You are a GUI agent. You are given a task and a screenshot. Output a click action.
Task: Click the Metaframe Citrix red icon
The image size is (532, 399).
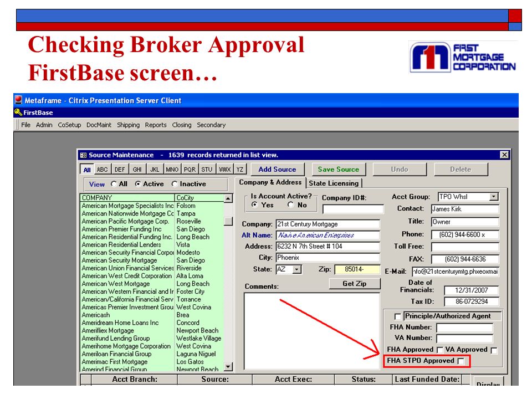(18, 100)
